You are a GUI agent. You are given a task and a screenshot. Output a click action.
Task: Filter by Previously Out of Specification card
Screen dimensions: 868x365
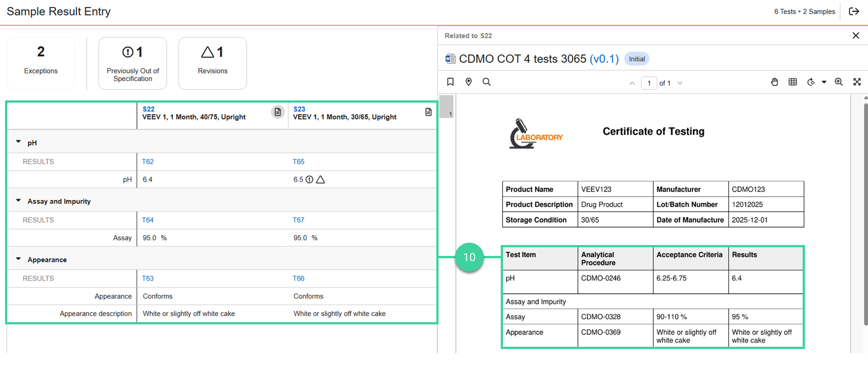(x=132, y=63)
